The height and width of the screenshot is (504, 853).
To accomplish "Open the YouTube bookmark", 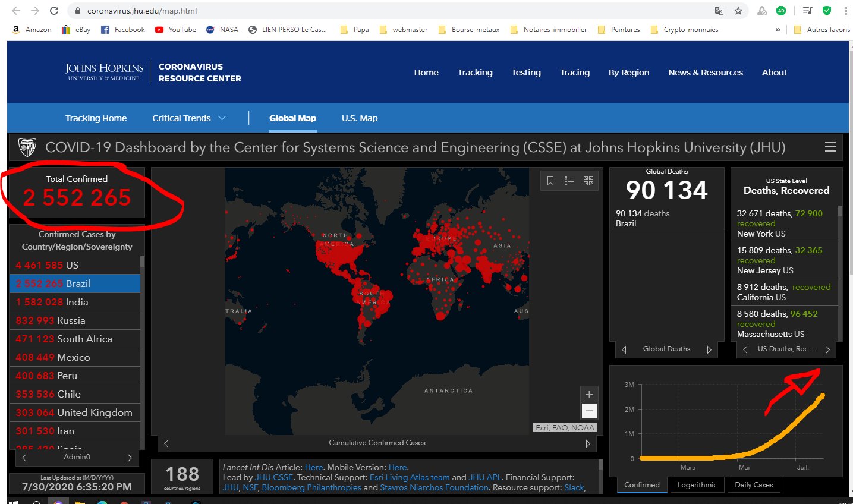I will tap(175, 30).
